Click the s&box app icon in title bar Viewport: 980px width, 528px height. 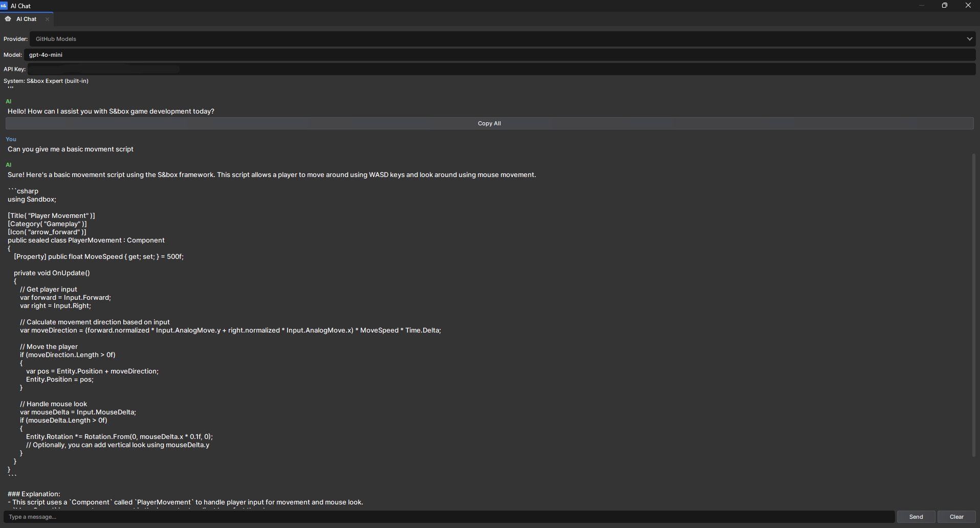coord(4,6)
